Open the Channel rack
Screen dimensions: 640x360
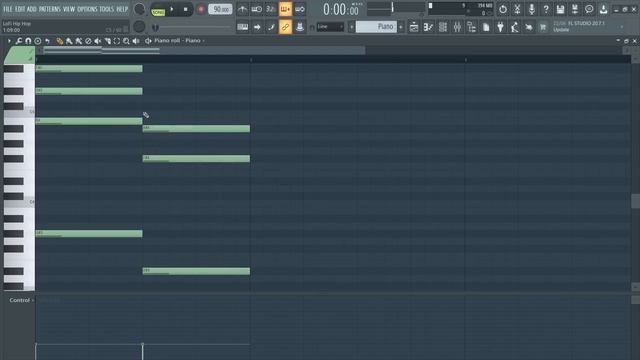click(443, 27)
